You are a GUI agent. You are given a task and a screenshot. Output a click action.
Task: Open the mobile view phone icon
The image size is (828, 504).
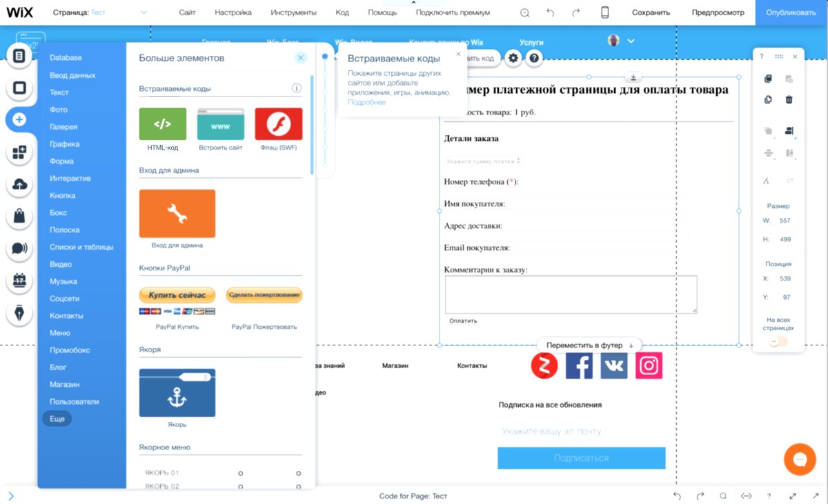pos(605,12)
